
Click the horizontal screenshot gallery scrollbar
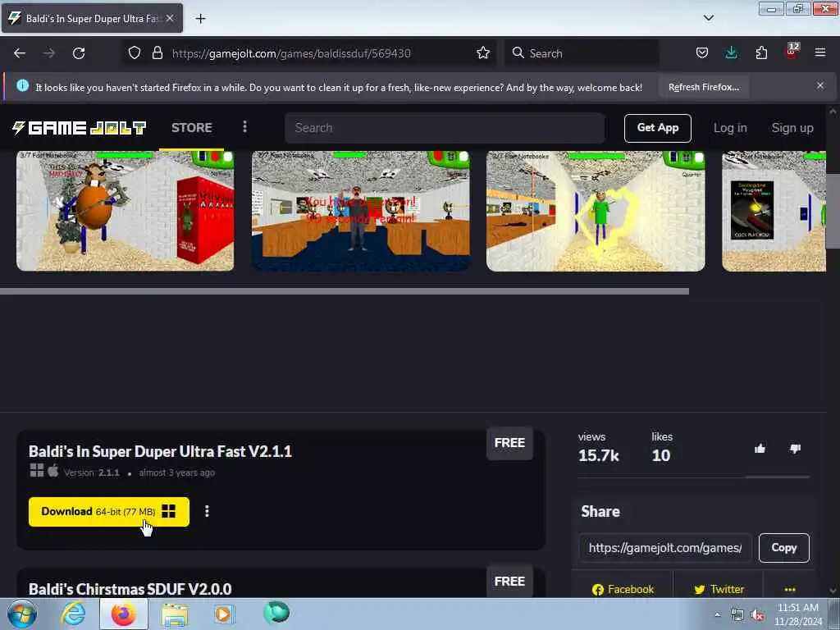coord(345,291)
